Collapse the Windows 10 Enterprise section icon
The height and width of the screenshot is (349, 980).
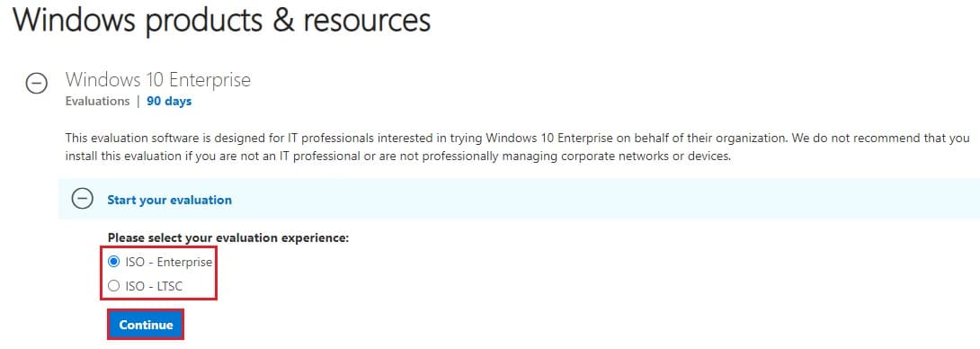coord(36,83)
